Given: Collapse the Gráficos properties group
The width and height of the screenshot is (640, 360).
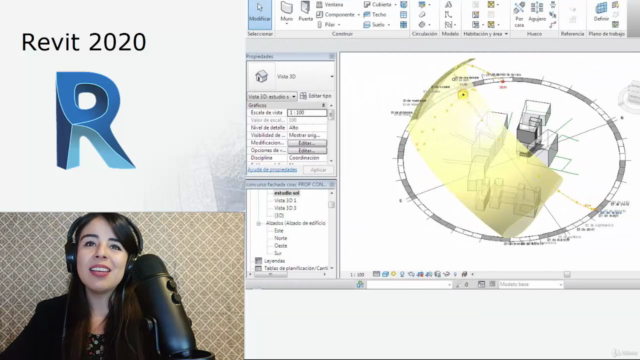Looking at the screenshot, I should coord(324,105).
